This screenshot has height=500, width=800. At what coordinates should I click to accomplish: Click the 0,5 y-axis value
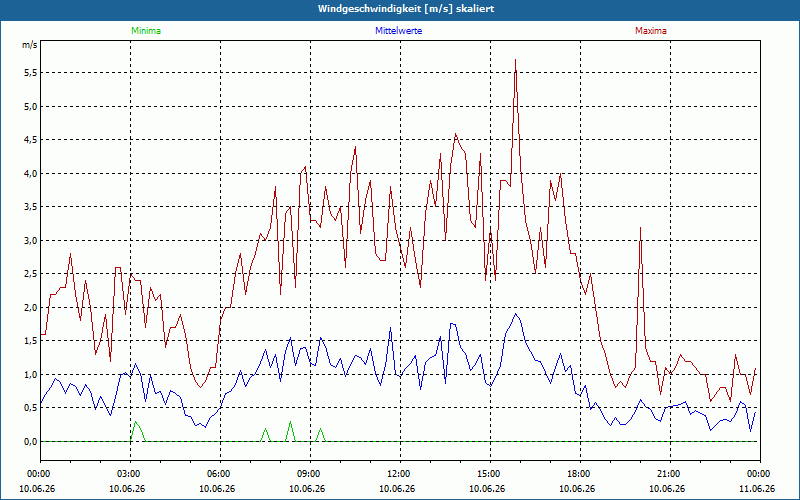coord(31,408)
